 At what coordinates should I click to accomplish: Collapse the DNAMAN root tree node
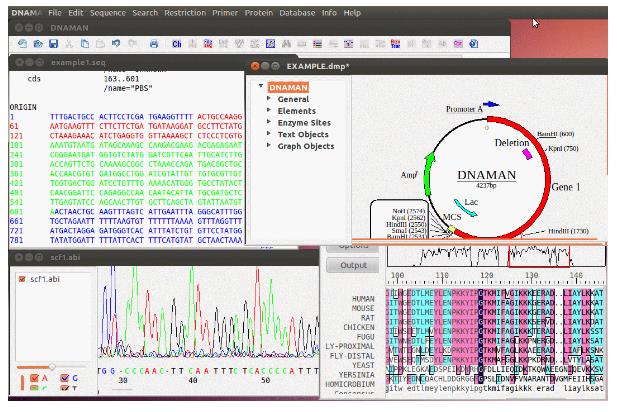pos(260,86)
